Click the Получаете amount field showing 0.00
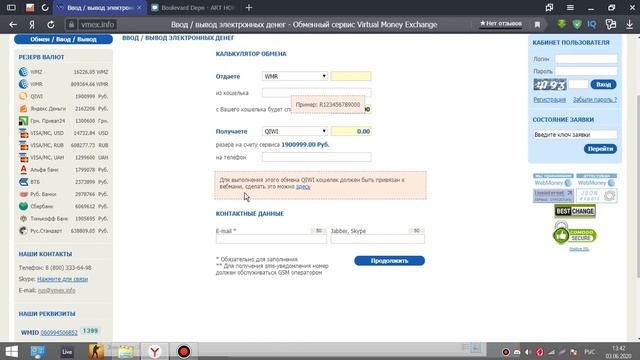 351,131
